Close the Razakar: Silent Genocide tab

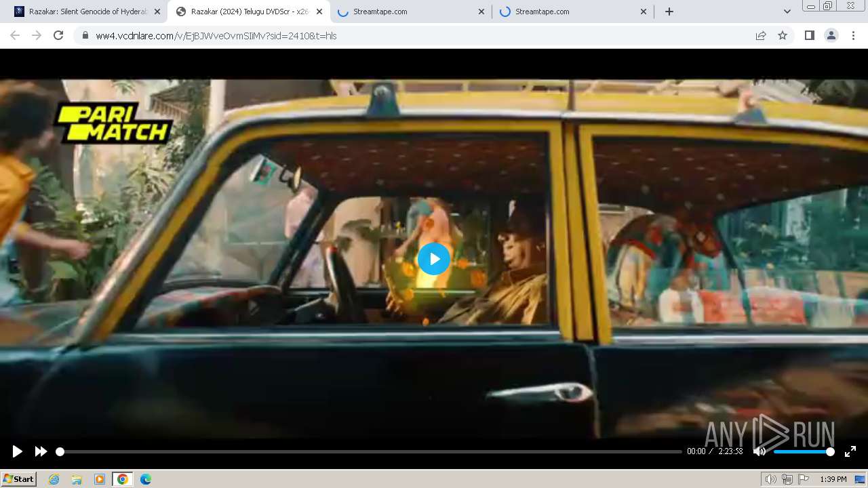click(157, 12)
